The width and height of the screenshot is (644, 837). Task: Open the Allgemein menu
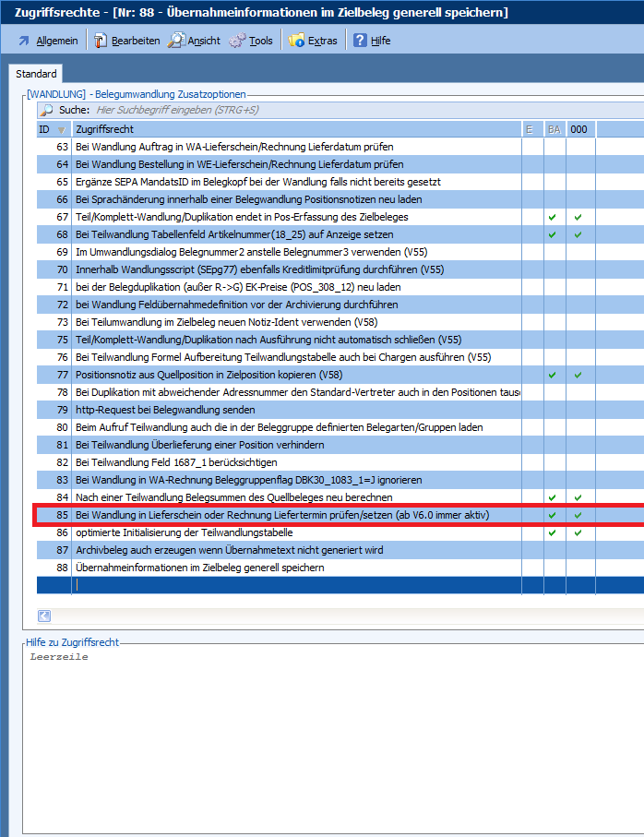pyautogui.click(x=46, y=41)
